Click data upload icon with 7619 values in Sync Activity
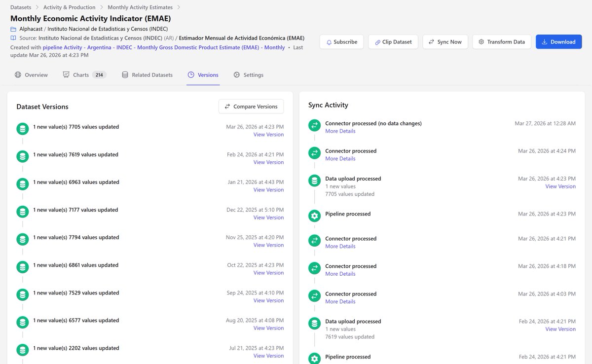The width and height of the screenshot is (592, 364). click(314, 324)
